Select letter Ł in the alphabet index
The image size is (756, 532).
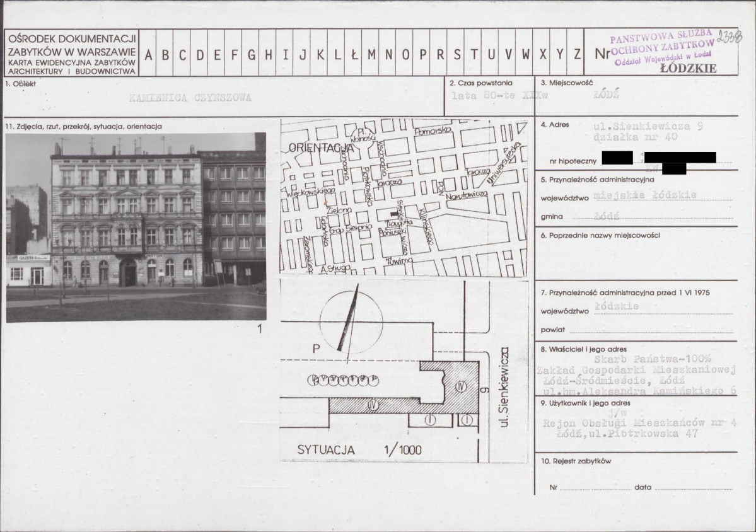[x=354, y=54]
